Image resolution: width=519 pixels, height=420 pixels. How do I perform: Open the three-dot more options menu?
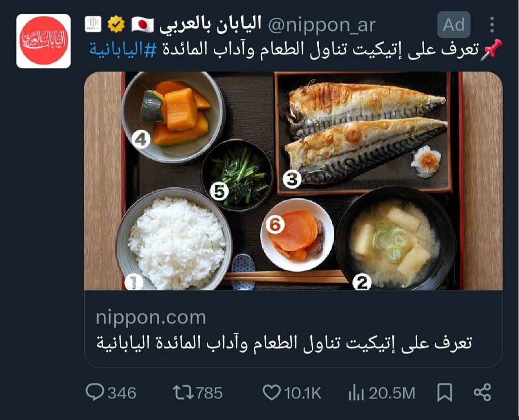coord(492,24)
